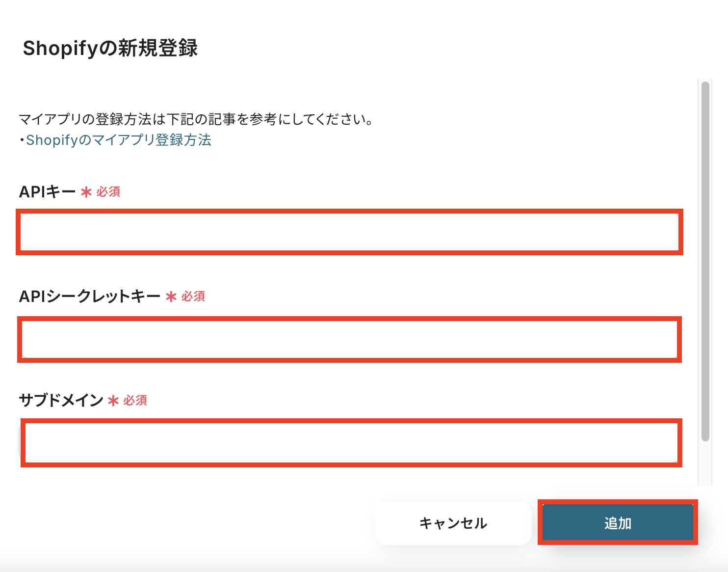Click the APIシークレットキー text box
The width and height of the screenshot is (728, 572).
(x=349, y=340)
